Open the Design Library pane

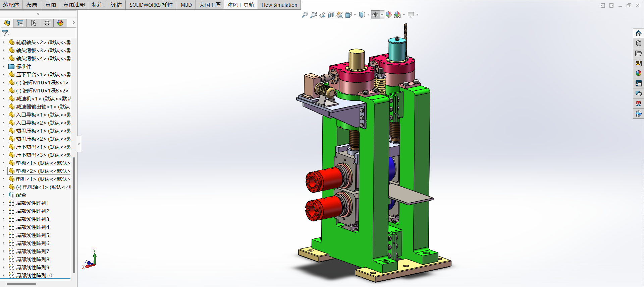[638, 43]
